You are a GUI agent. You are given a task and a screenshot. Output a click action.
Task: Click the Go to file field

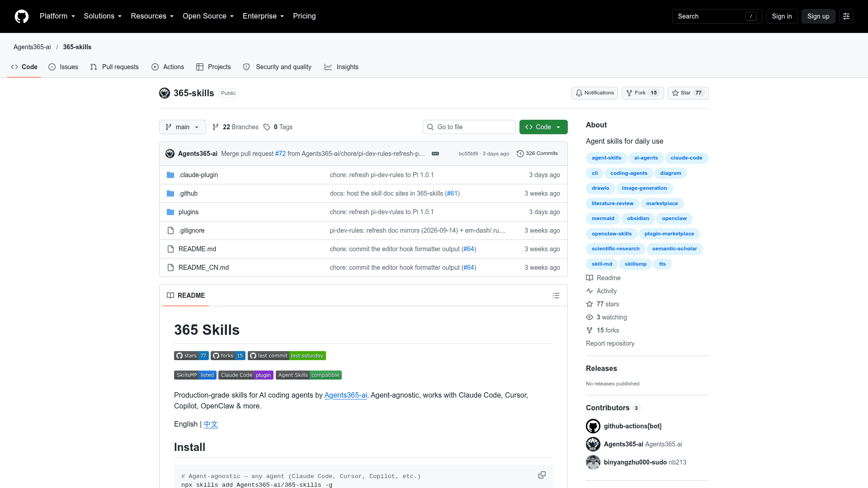[469, 127]
